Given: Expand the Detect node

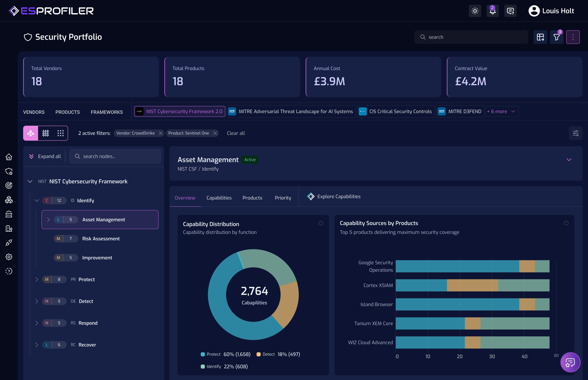Looking at the screenshot, I should [x=37, y=301].
